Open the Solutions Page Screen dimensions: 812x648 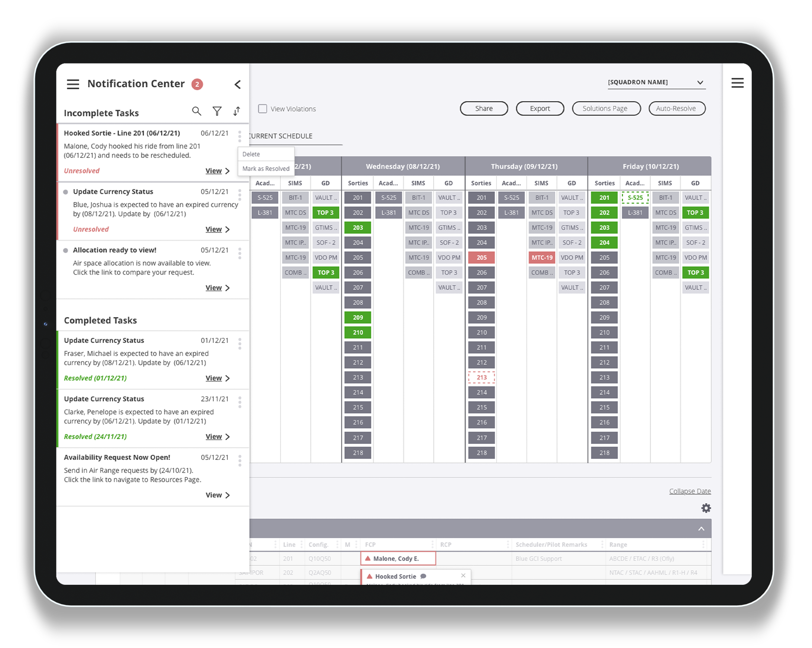[606, 108]
